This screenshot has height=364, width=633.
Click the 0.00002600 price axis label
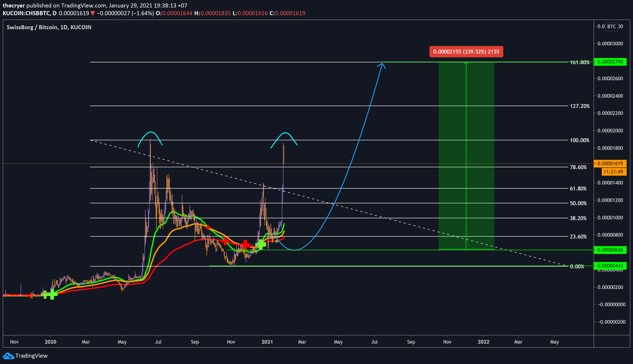pyautogui.click(x=610, y=78)
